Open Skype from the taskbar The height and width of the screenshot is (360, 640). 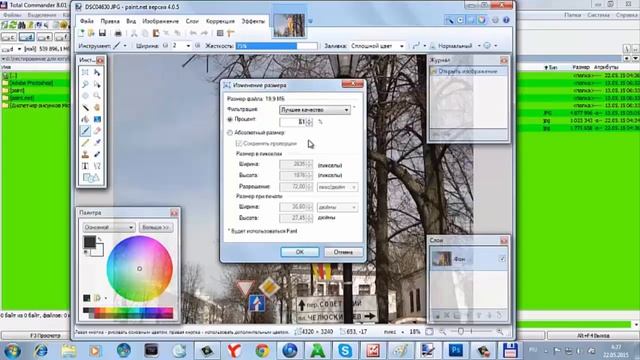pos(345,351)
